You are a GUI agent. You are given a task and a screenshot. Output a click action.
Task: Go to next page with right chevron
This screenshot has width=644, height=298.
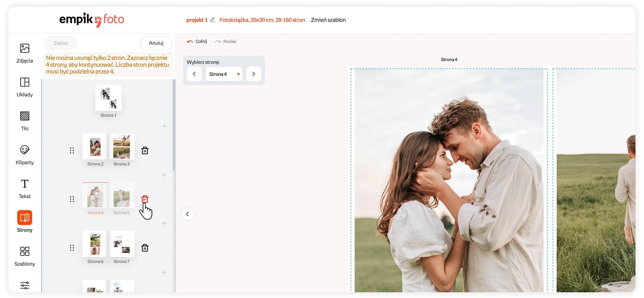pyautogui.click(x=254, y=74)
